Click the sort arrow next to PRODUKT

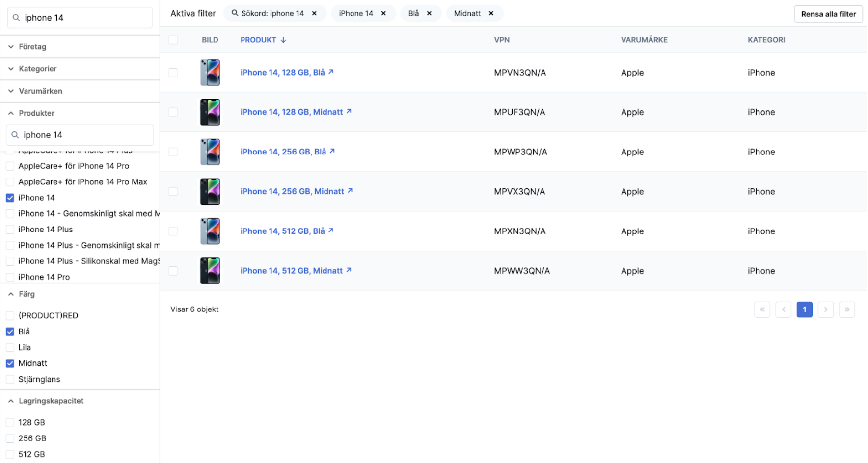coord(283,40)
